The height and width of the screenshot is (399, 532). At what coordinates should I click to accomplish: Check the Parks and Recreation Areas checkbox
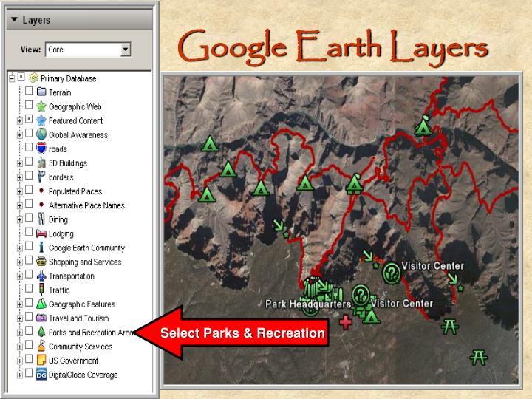click(29, 330)
